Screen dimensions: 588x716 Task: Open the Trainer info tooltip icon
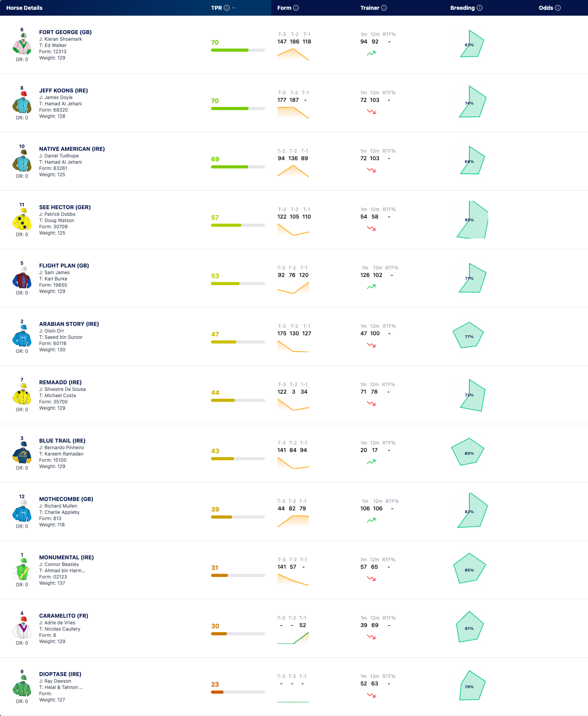point(384,8)
